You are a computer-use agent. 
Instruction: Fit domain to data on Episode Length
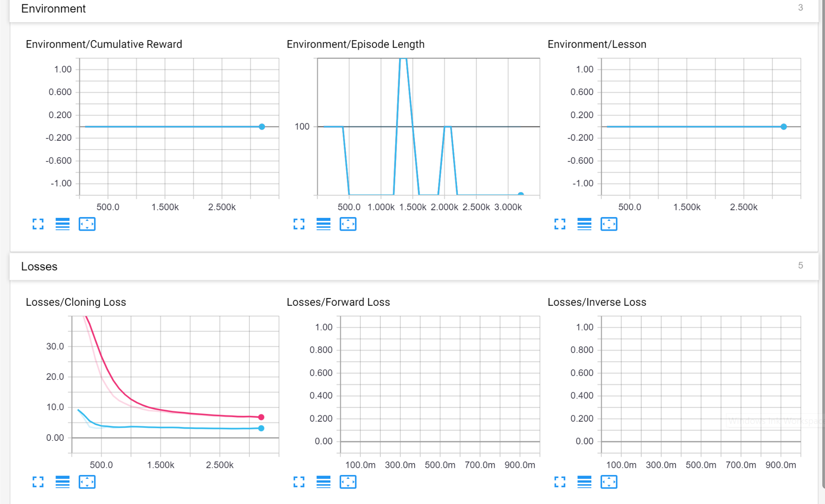coord(348,224)
